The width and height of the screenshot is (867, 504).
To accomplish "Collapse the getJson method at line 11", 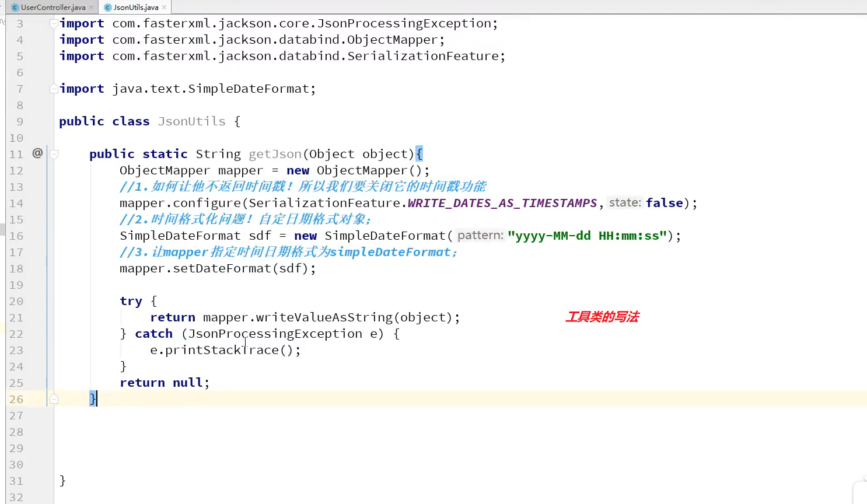I will [54, 154].
